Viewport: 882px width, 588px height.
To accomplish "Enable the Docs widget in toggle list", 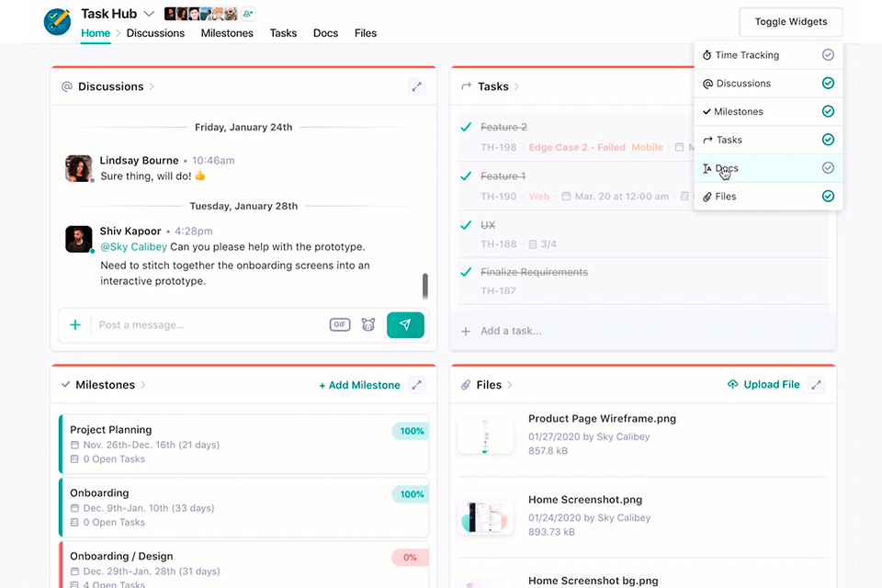I will (x=828, y=168).
